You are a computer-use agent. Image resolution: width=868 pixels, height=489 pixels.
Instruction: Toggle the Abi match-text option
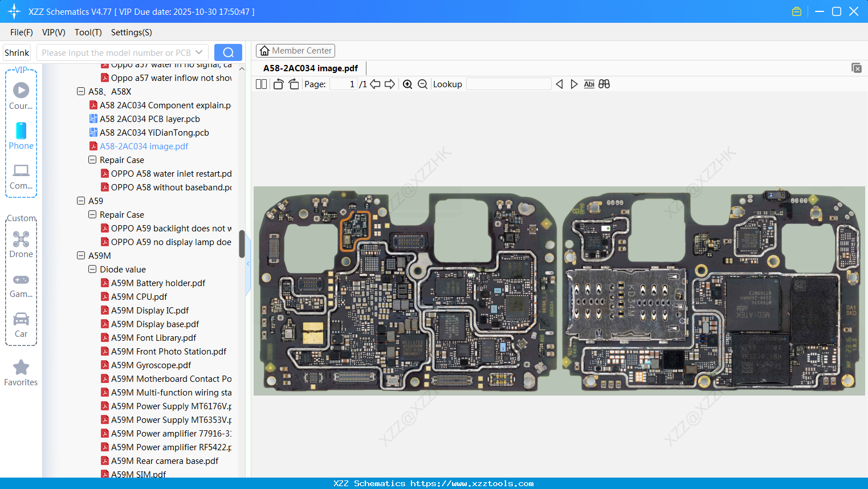(x=589, y=84)
